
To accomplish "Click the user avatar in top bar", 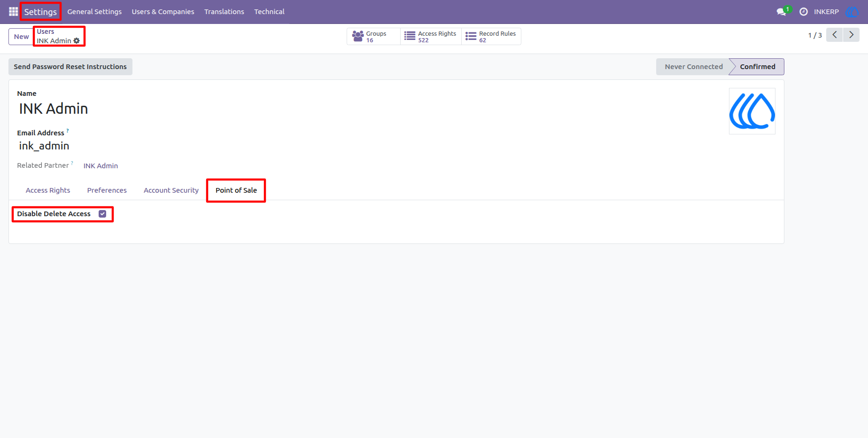I will coord(852,12).
